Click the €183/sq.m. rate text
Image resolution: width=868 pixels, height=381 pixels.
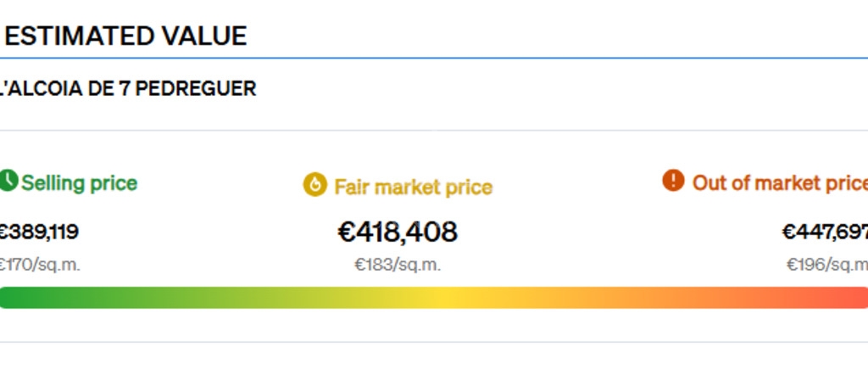[398, 265]
